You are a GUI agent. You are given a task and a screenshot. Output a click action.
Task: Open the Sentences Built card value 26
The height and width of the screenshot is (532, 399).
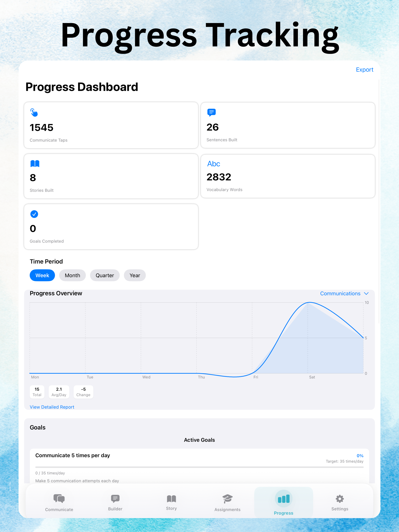(213, 127)
